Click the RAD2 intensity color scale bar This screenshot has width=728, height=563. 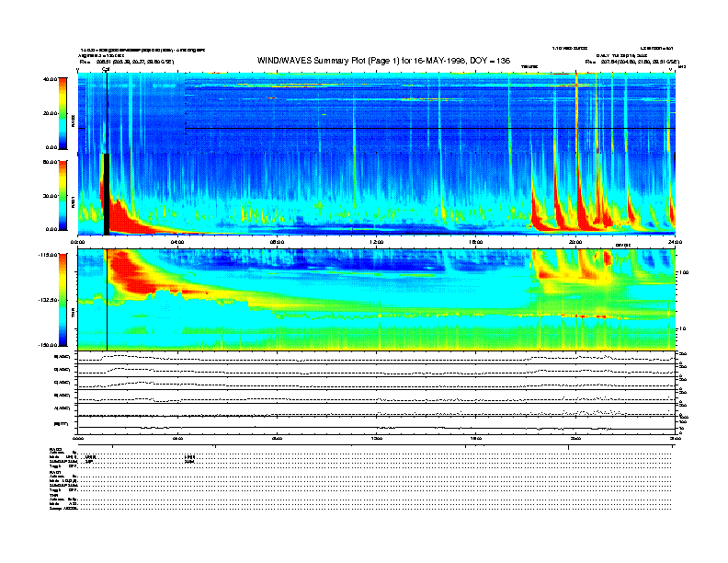[x=63, y=113]
